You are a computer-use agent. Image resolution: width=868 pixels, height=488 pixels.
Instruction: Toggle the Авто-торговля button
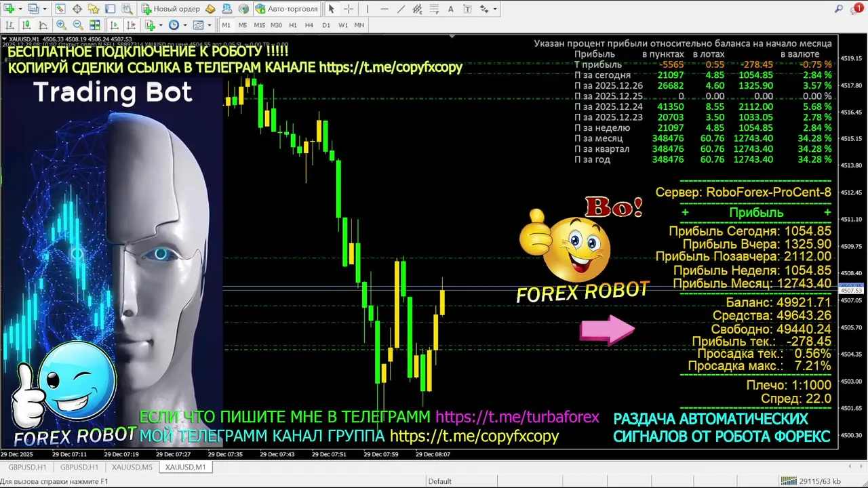[x=286, y=9]
